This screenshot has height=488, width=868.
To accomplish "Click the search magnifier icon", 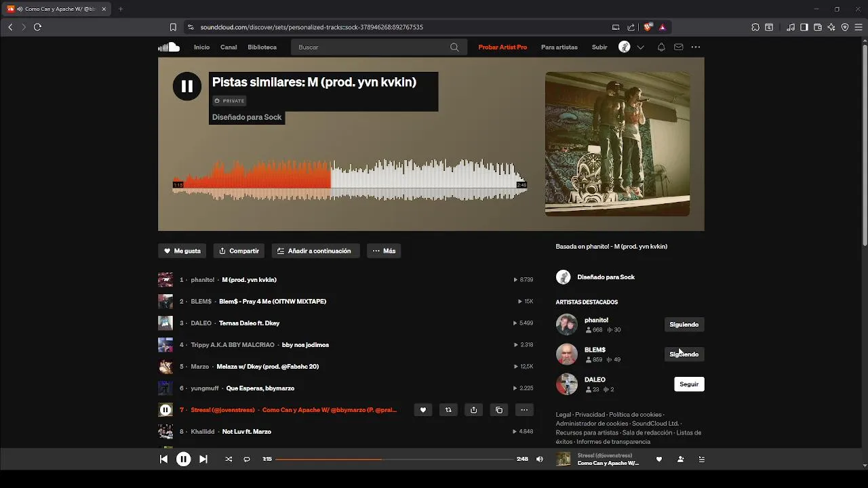I will point(454,47).
